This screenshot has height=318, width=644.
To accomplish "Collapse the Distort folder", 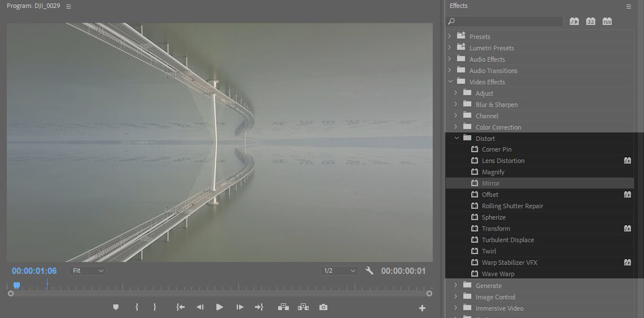I will pos(457,138).
